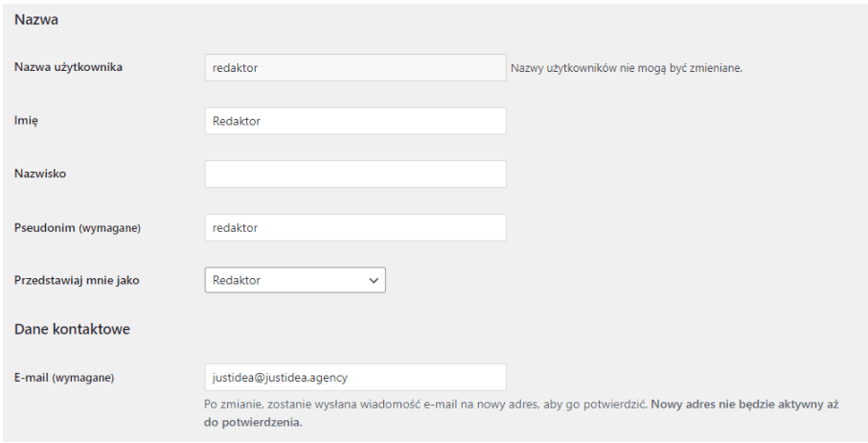Click the note that usernames cannot be changed

click(627, 68)
